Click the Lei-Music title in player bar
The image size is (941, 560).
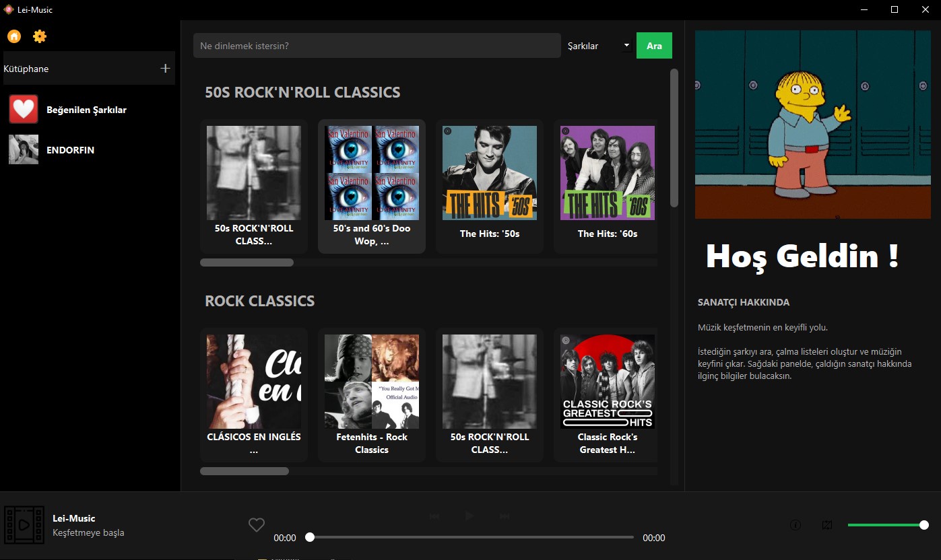click(x=74, y=518)
